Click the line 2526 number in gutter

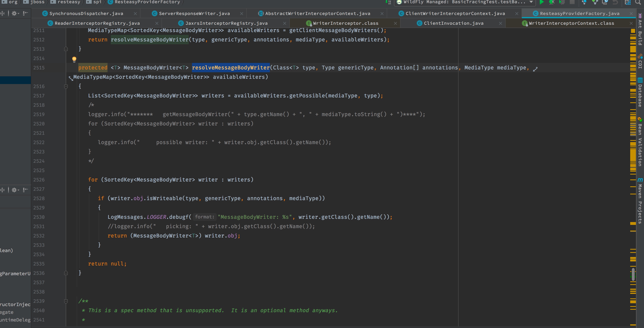[39, 180]
